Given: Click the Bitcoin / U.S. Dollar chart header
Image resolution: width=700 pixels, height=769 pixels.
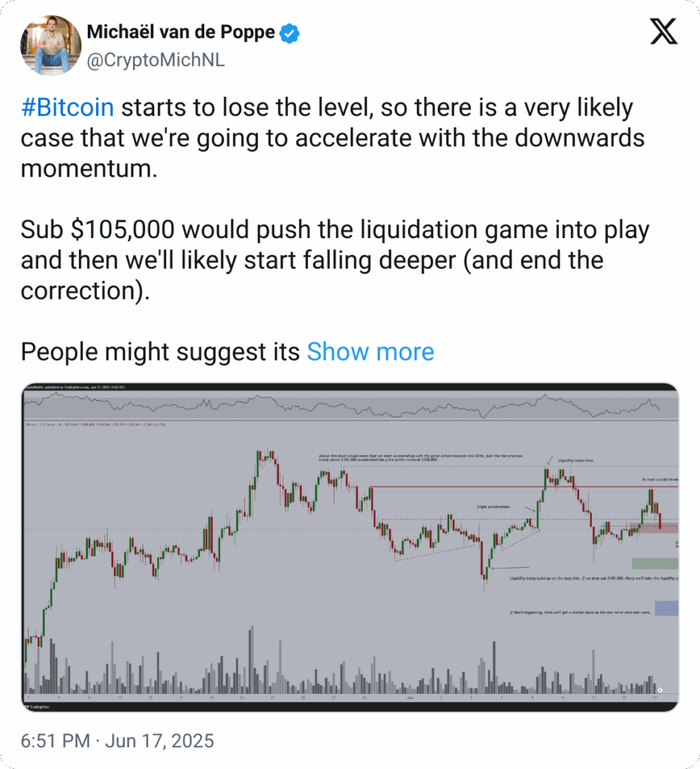Looking at the screenshot, I should [95, 424].
